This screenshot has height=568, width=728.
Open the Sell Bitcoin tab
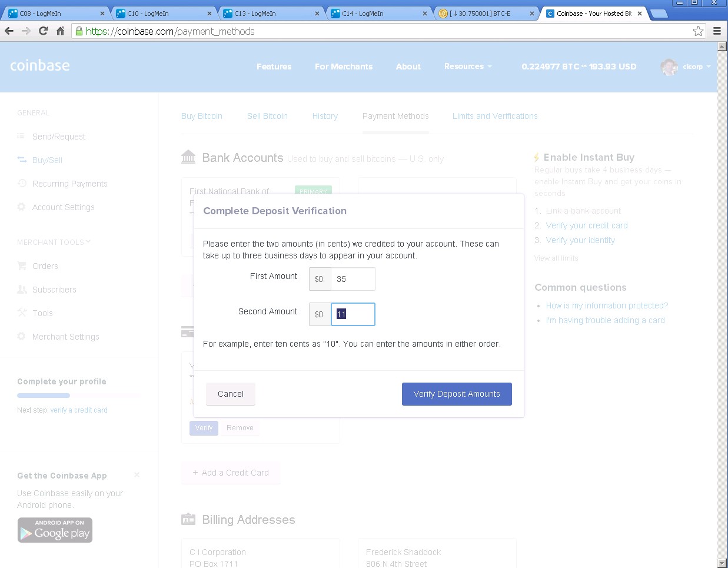(267, 116)
